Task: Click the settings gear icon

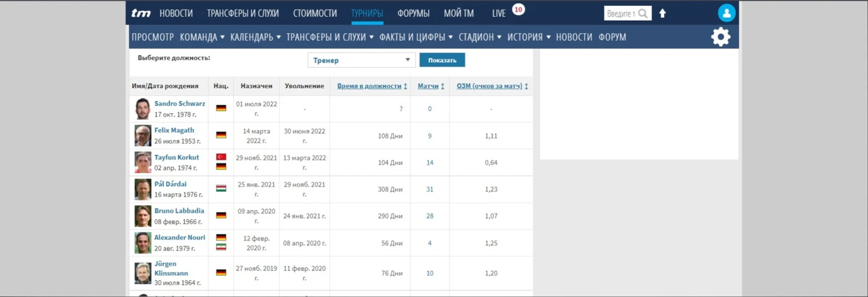Action: (721, 37)
